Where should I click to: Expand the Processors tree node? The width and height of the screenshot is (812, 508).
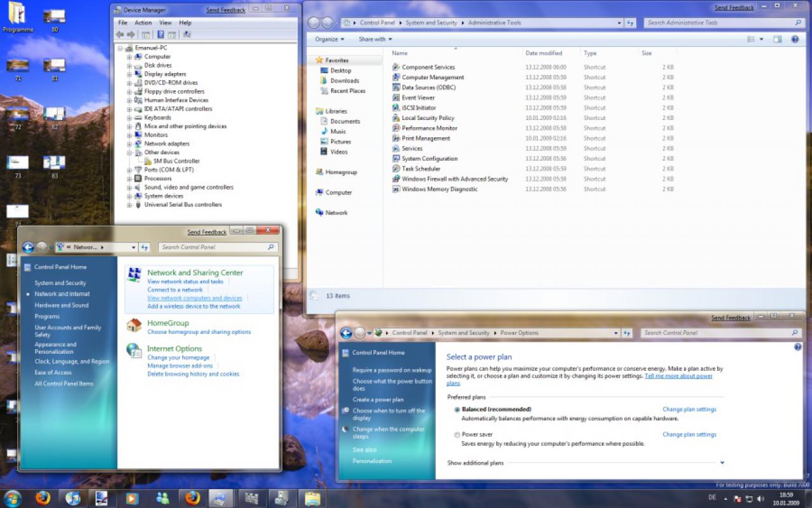tap(129, 178)
